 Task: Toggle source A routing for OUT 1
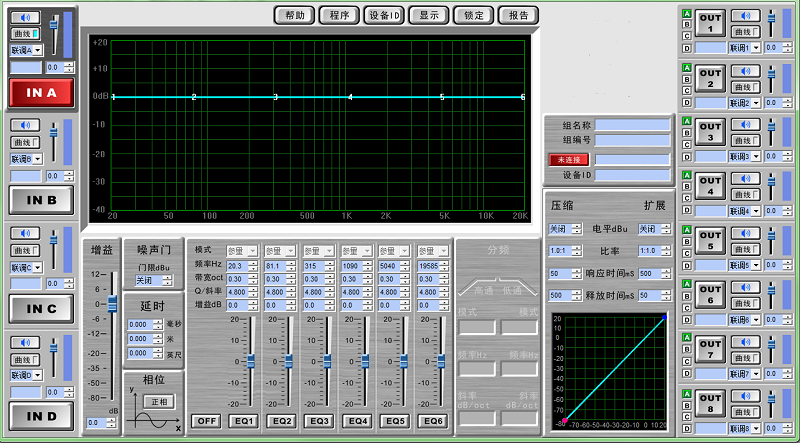tap(687, 13)
